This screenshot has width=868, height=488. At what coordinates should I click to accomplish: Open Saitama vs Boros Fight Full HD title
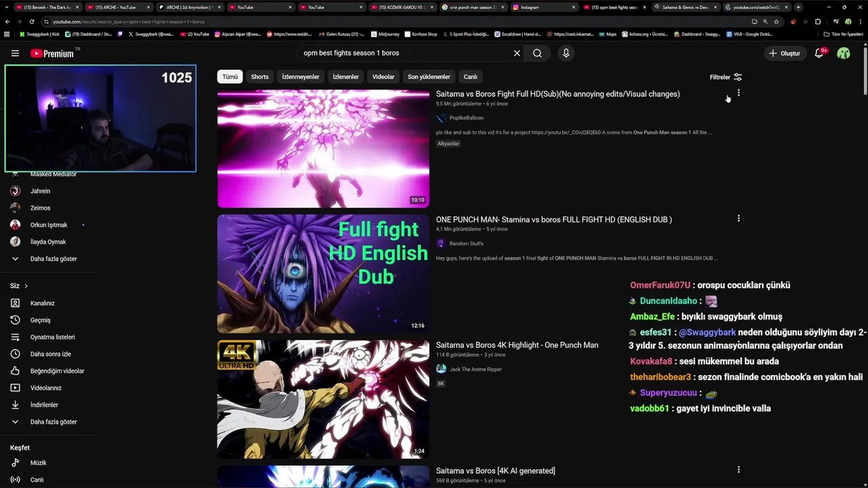557,94
